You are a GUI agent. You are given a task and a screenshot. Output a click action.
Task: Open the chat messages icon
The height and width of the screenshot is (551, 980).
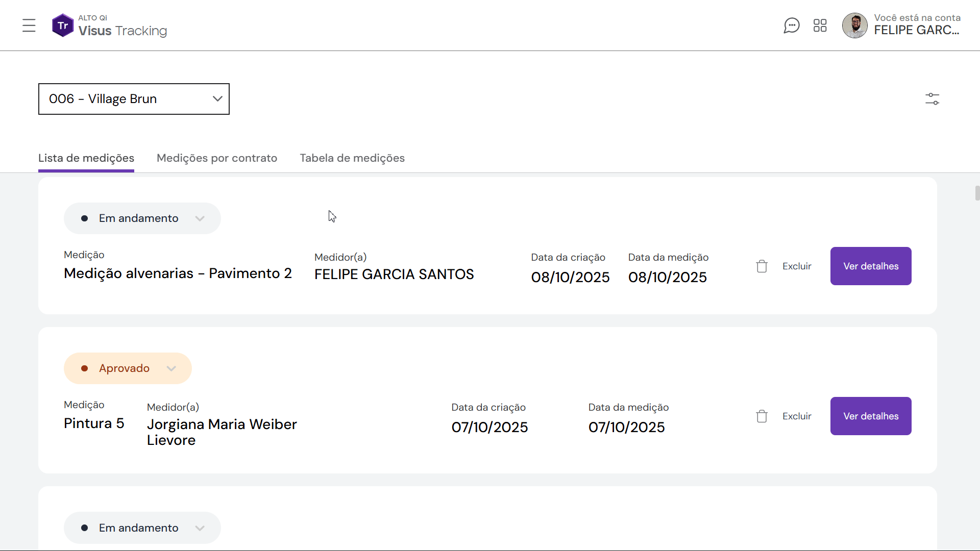pos(791,26)
